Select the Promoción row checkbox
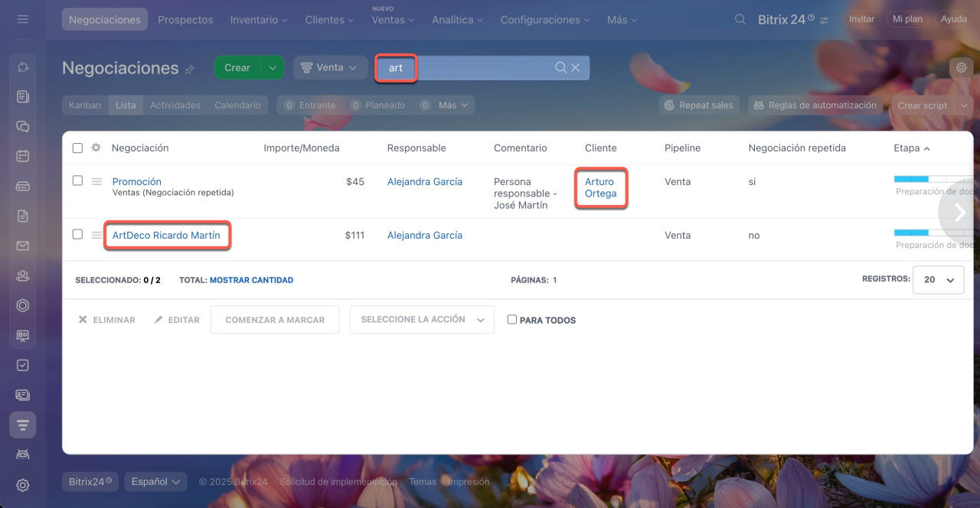980x508 pixels. click(77, 181)
